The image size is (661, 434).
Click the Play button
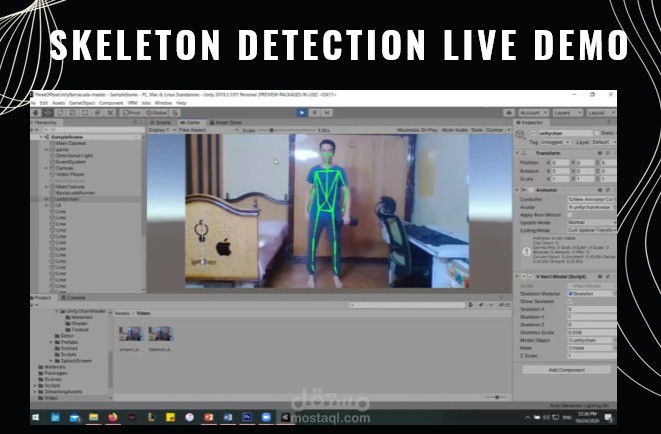(x=302, y=113)
